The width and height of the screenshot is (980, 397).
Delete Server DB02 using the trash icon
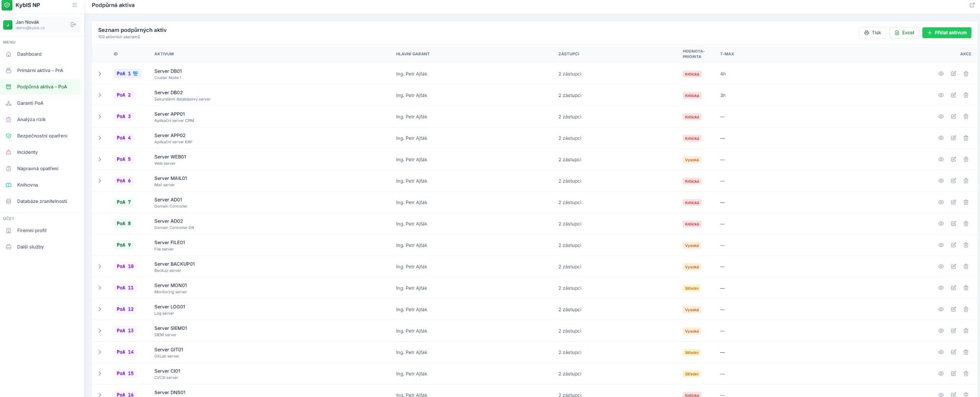point(966,95)
